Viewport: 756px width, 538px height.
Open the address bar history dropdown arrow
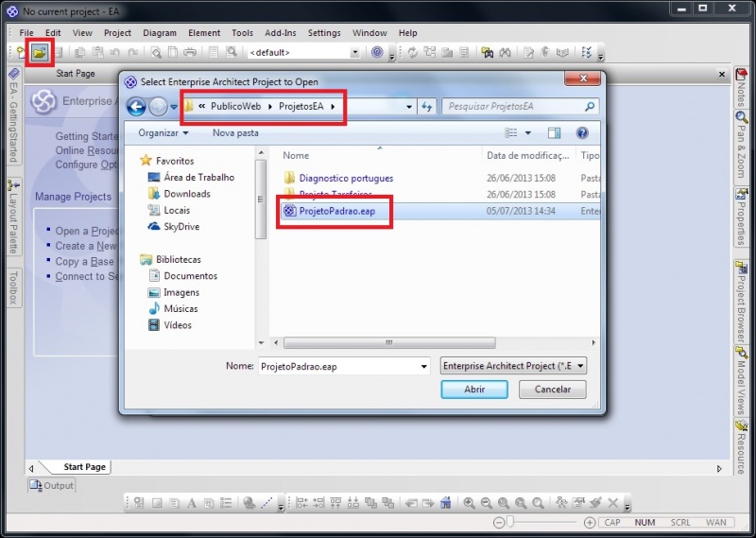[409, 107]
